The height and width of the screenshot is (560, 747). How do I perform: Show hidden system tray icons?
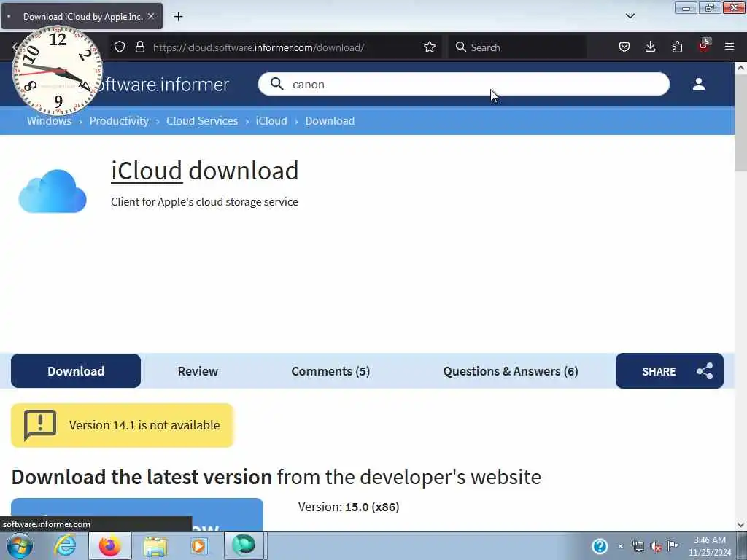[620, 546]
